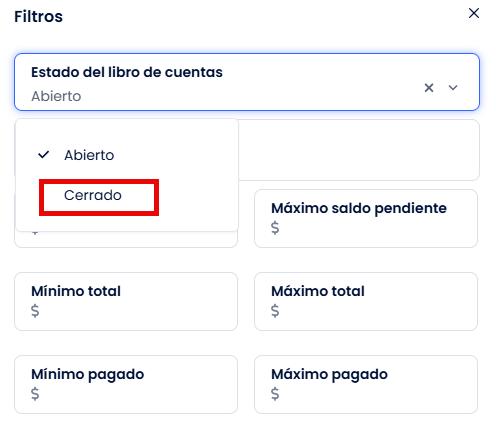Collapse the list using the chevron arrow
This screenshot has width=496, height=444.
coord(453,88)
